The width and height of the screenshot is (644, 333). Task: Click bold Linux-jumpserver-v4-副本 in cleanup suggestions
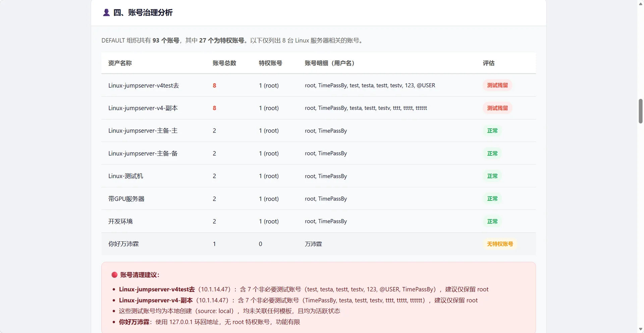pos(156,300)
